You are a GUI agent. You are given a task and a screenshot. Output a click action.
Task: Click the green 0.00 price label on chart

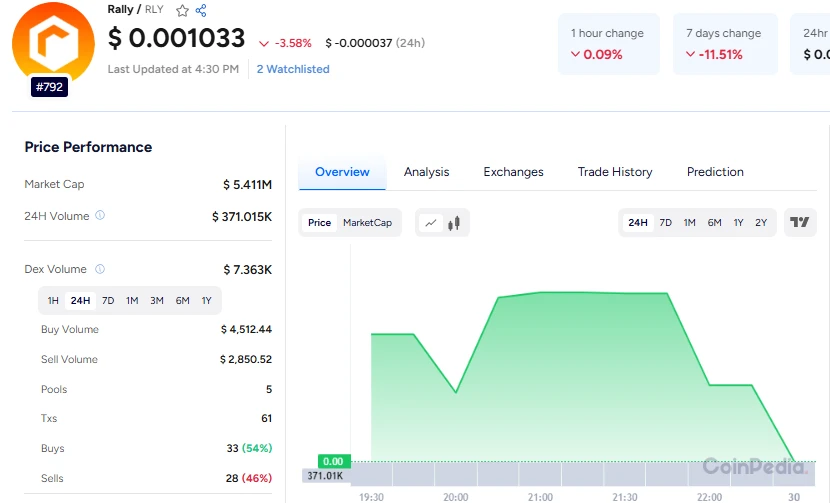point(333,461)
